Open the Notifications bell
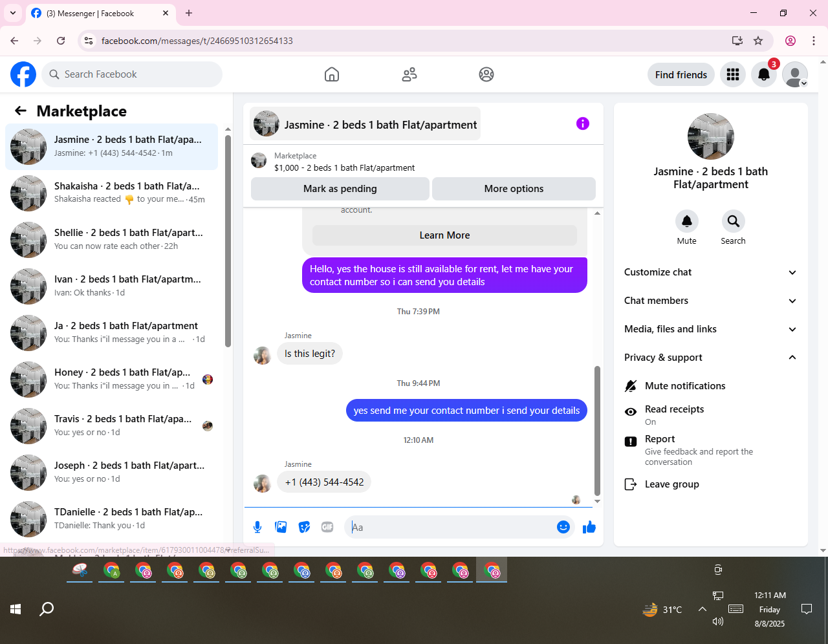Image resolution: width=828 pixels, height=644 pixels. pos(764,74)
